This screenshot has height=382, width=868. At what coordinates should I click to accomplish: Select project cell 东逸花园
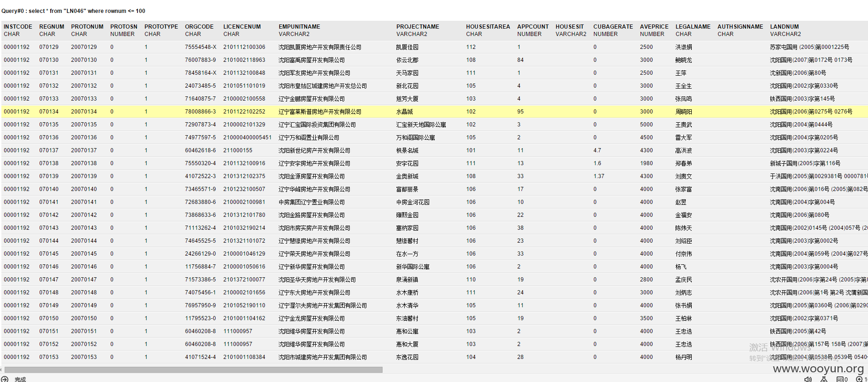pyautogui.click(x=407, y=357)
